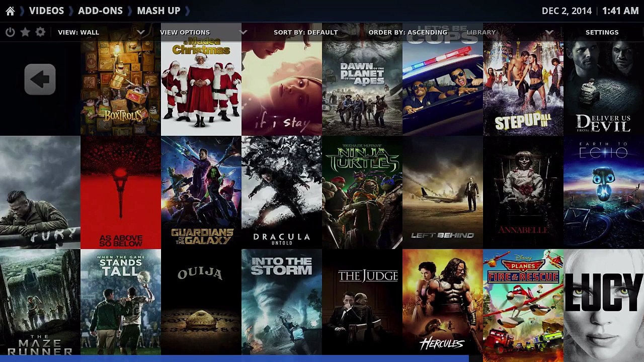Viewport: 644px width, 362px height.
Task: Open the Dracula Untold poster
Action: tap(282, 193)
